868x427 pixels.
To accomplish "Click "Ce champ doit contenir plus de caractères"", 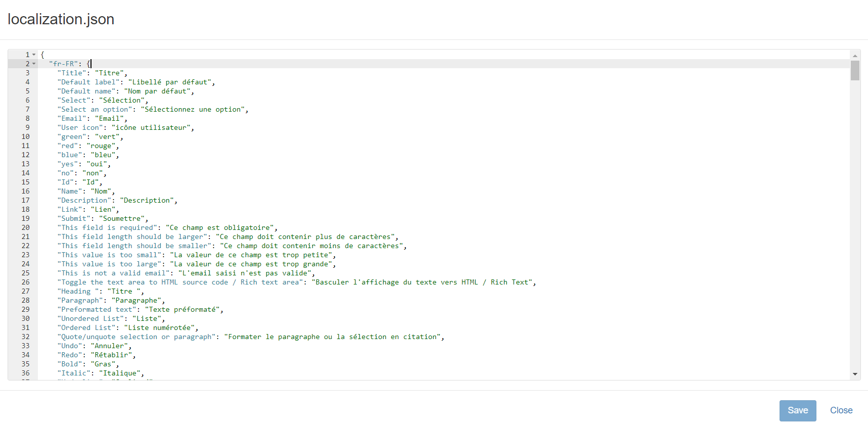I will [x=305, y=236].
